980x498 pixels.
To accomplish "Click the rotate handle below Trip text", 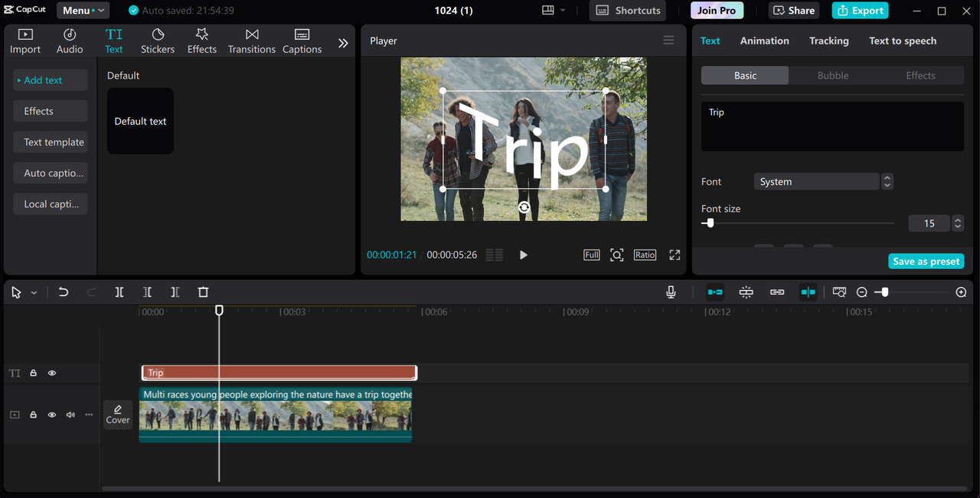I will pos(524,207).
